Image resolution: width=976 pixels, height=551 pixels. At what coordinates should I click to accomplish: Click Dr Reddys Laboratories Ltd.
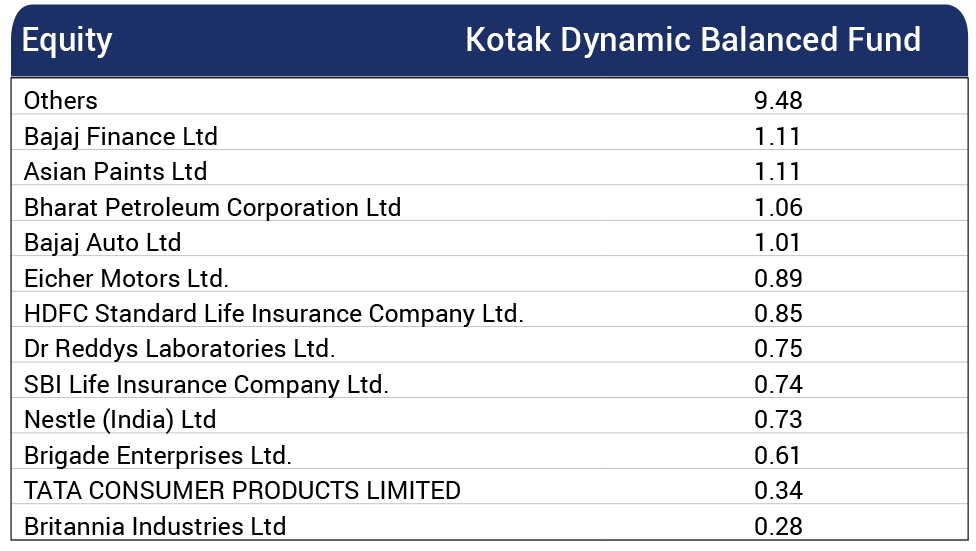(x=179, y=349)
